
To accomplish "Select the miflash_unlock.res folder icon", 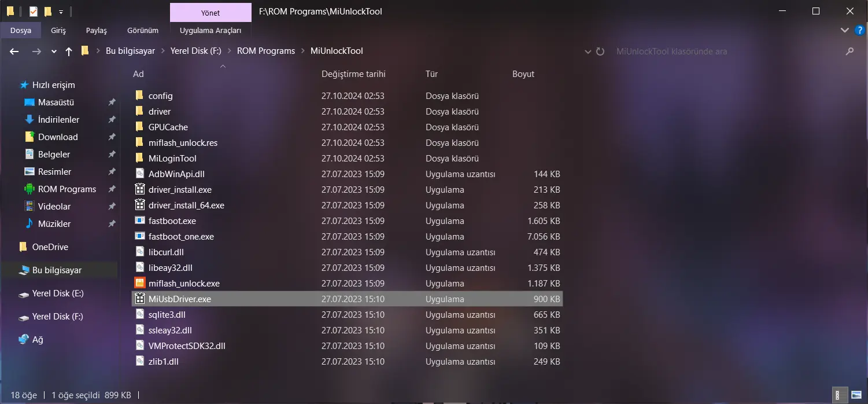I will point(139,142).
